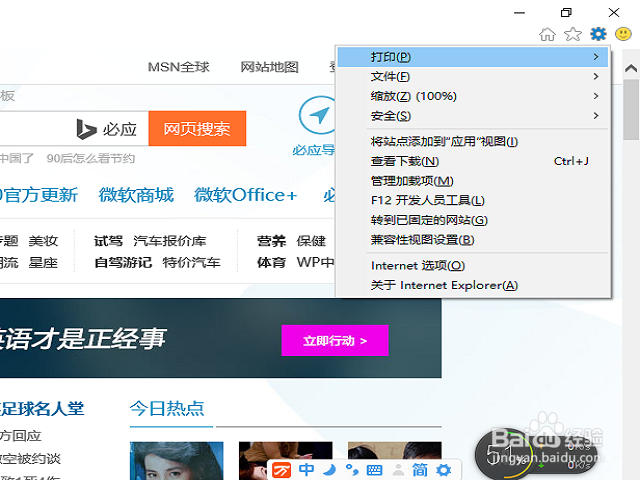Click the Bing navigation arrow circle icon
Viewport: 640px width, 480px height.
(x=318, y=115)
